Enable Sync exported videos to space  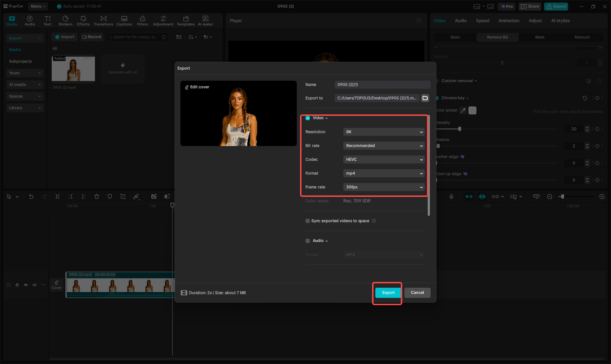(308, 221)
